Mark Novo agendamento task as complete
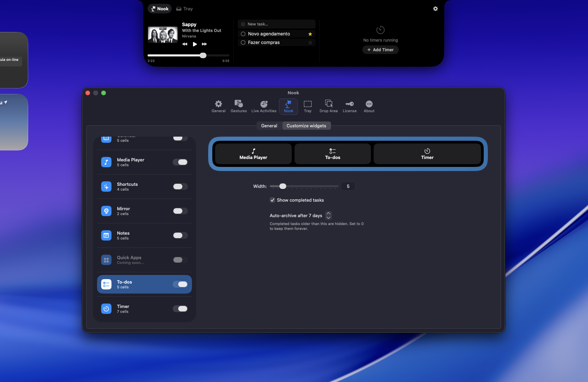This screenshot has width=588, height=382. 243,34
